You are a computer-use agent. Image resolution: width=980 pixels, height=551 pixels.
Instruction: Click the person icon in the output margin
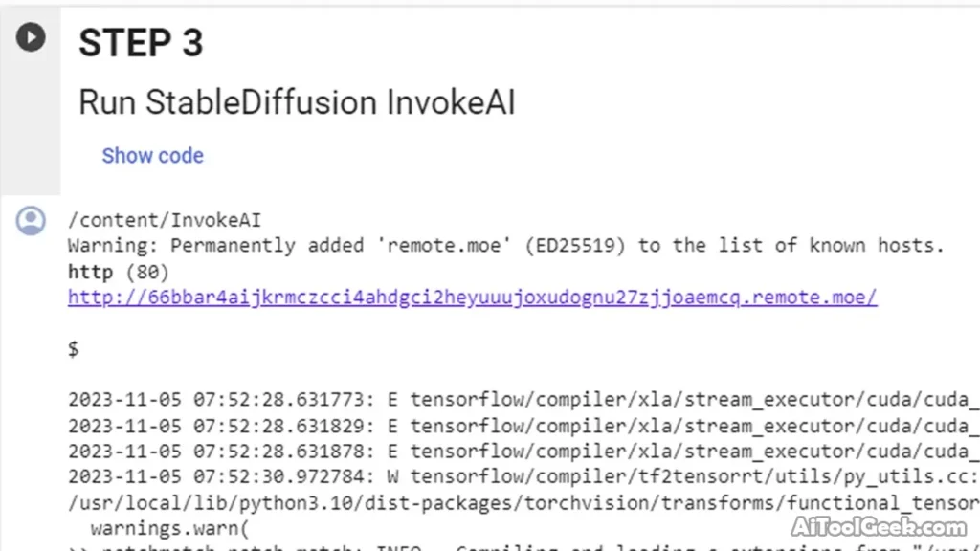[31, 219]
